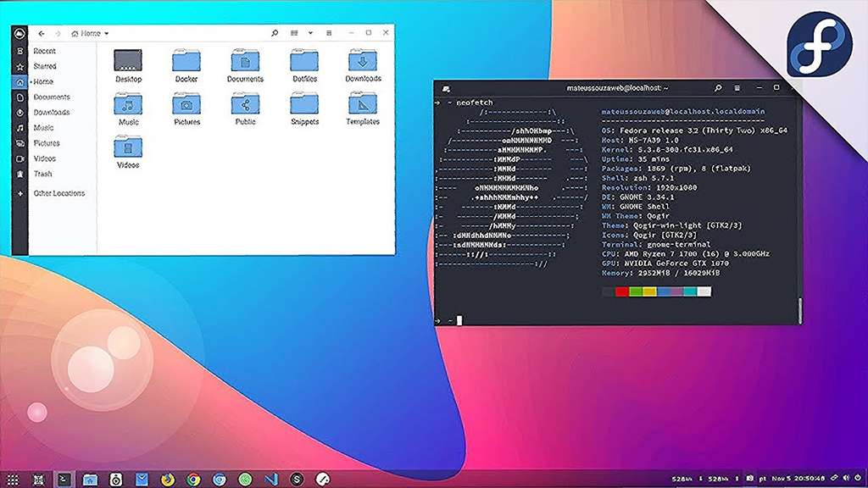Select the Music folder in the grid
868x488 pixels.
129,109
